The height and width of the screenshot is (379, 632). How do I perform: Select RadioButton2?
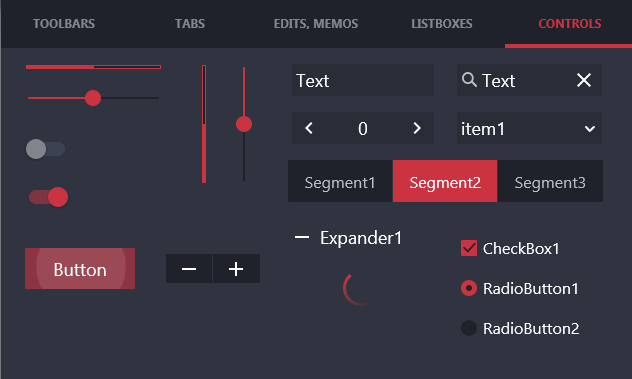tap(469, 328)
